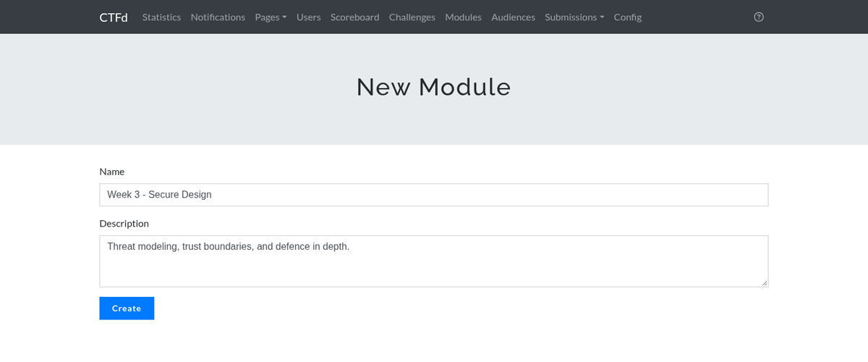Expand the Pages dropdown menu
This screenshot has width=868, height=362.
point(271,17)
